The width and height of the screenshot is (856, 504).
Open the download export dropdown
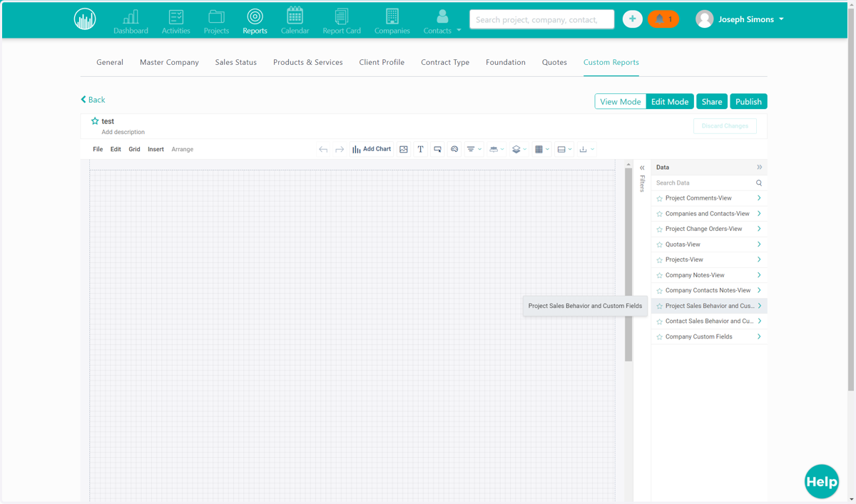[x=586, y=149]
